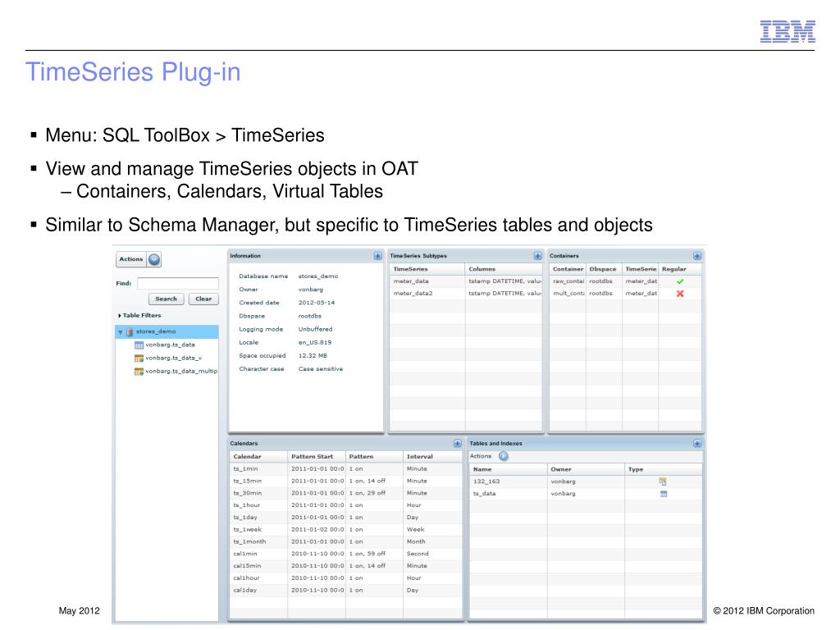Viewport: 840px width, 630px height.
Task: Maximize Tables and Indexes panel plus icon
Action: tap(697, 444)
